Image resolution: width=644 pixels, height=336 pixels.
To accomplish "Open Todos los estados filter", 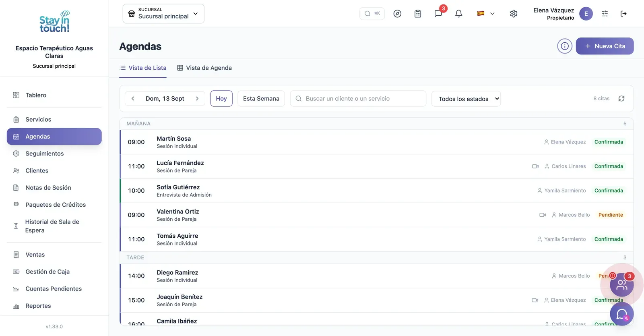I will point(466,99).
